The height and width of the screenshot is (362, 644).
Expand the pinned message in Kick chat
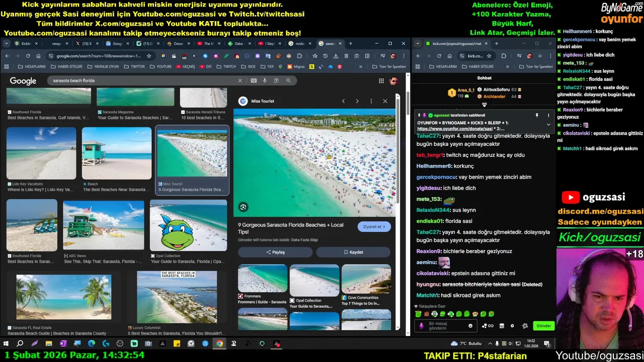click(x=548, y=124)
